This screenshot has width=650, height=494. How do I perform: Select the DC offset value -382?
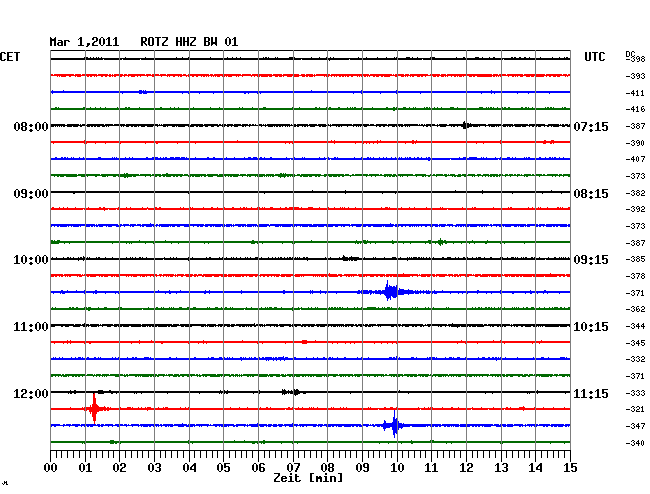(x=635, y=193)
